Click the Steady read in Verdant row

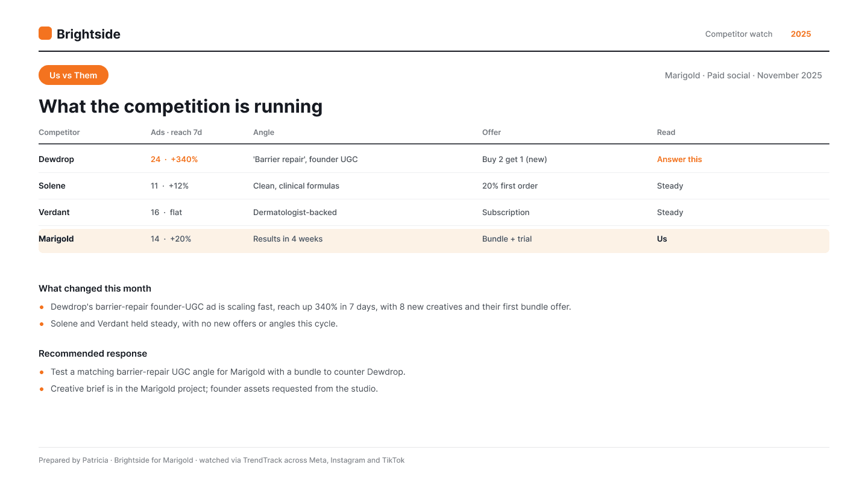[x=670, y=213]
